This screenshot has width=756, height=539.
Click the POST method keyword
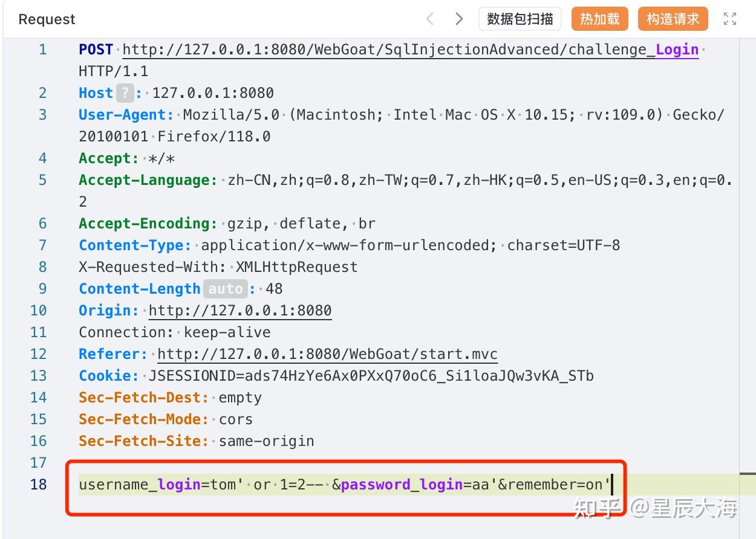tap(96, 50)
